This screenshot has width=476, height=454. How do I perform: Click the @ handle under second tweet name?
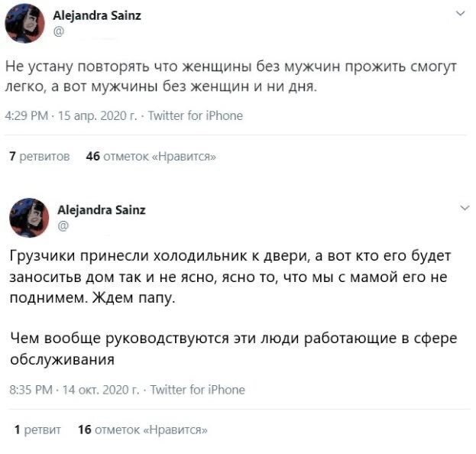click(63, 225)
